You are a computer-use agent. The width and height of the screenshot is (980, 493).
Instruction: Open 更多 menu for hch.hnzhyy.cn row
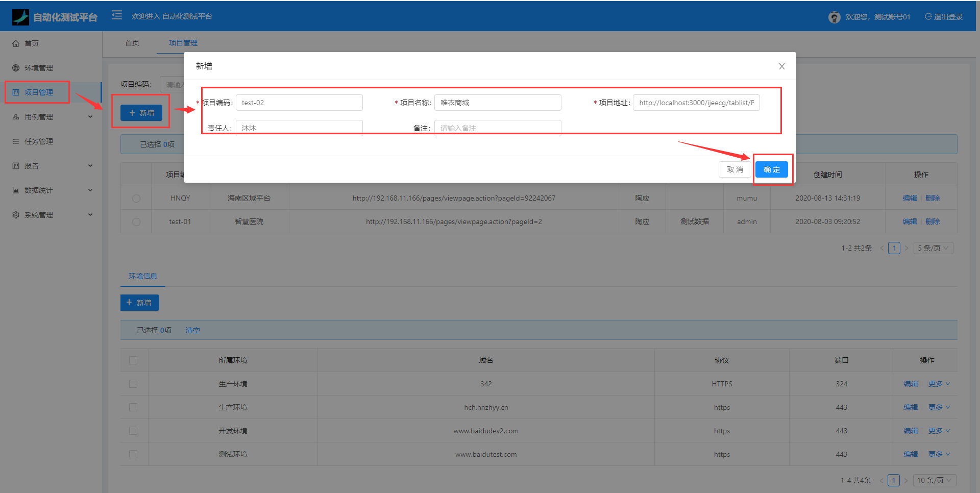pos(939,407)
